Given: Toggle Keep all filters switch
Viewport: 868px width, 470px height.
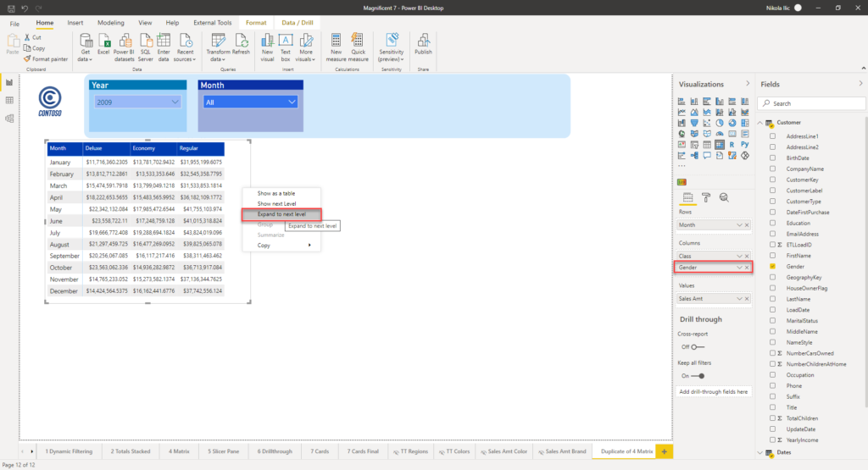Looking at the screenshot, I should pyautogui.click(x=698, y=375).
